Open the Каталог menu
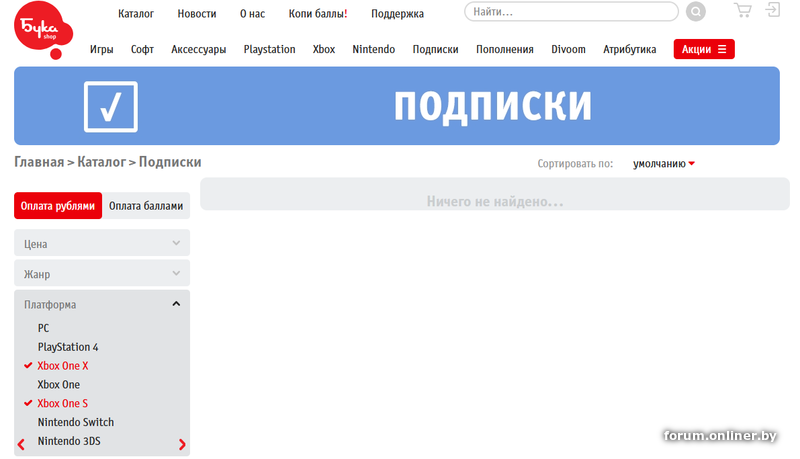The width and height of the screenshot is (800, 459). [x=136, y=14]
